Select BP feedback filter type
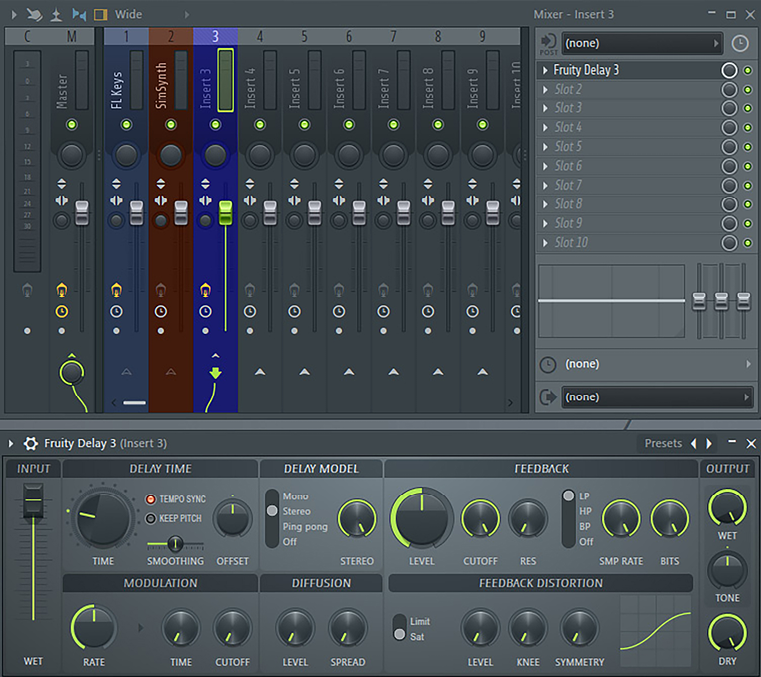Screen dimensions: 761x677 (x=585, y=527)
